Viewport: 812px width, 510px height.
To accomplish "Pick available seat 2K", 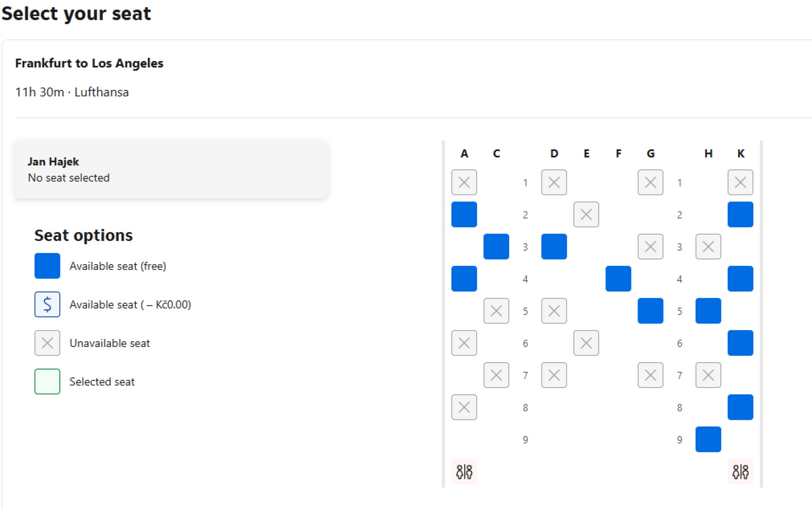I will (740, 214).
